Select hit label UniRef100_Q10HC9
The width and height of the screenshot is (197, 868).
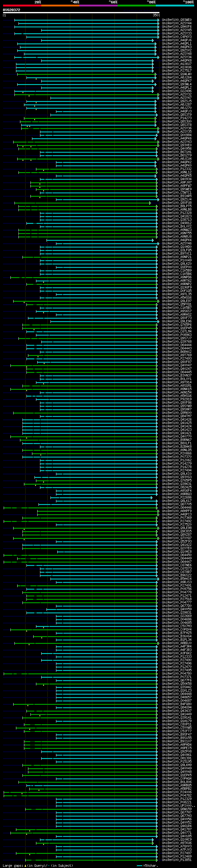(x=177, y=840)
